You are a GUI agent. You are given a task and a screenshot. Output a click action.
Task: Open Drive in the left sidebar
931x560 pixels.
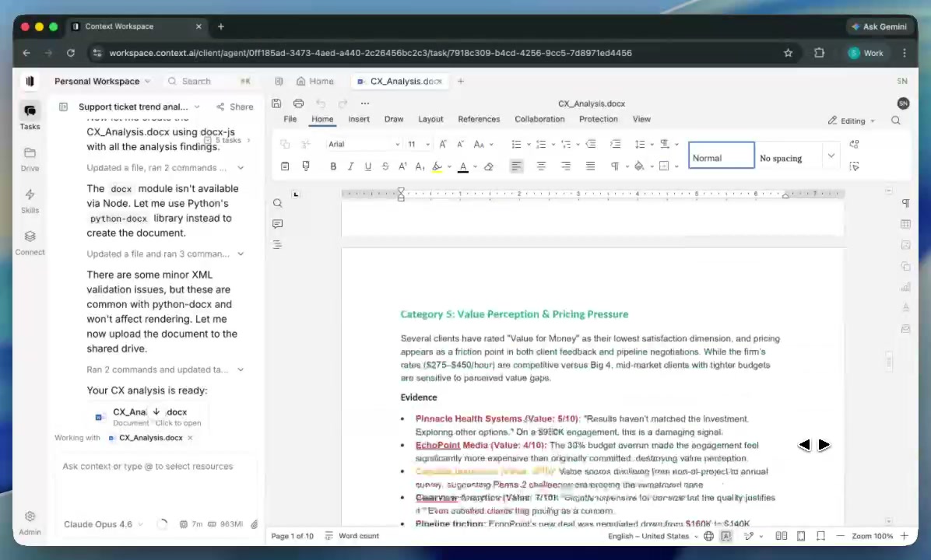(30, 159)
